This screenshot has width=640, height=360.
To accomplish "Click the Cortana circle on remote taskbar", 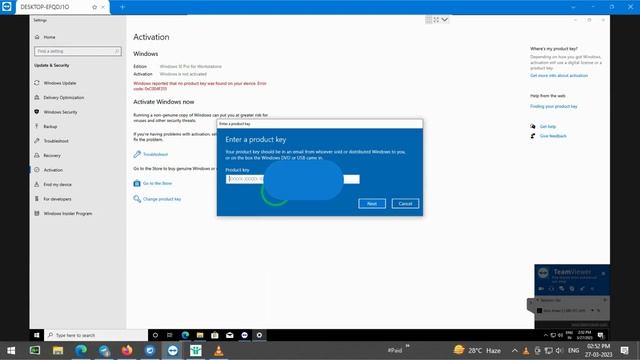I will 155,335.
